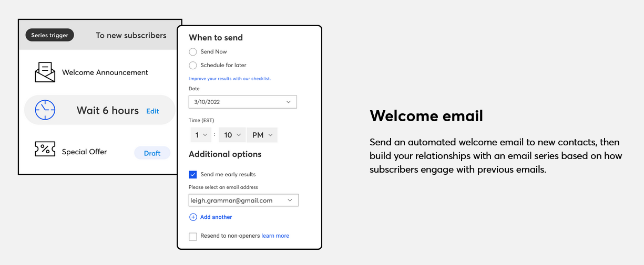Click the Please select an email address label
This screenshot has height=265, width=644.
[x=223, y=187]
